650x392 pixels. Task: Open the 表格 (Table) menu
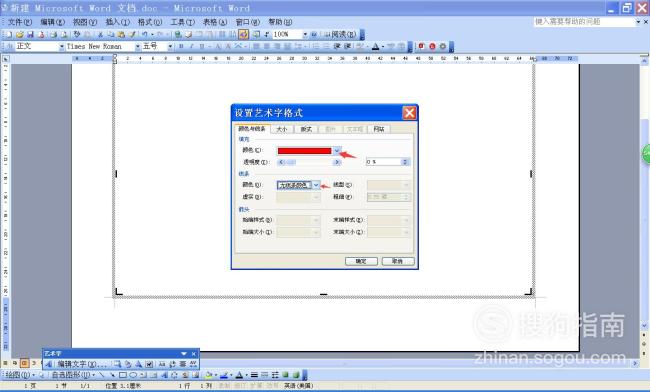pos(215,22)
